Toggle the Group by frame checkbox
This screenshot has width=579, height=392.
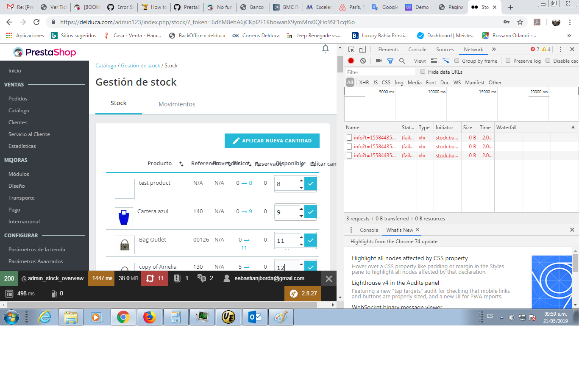pyautogui.click(x=457, y=61)
